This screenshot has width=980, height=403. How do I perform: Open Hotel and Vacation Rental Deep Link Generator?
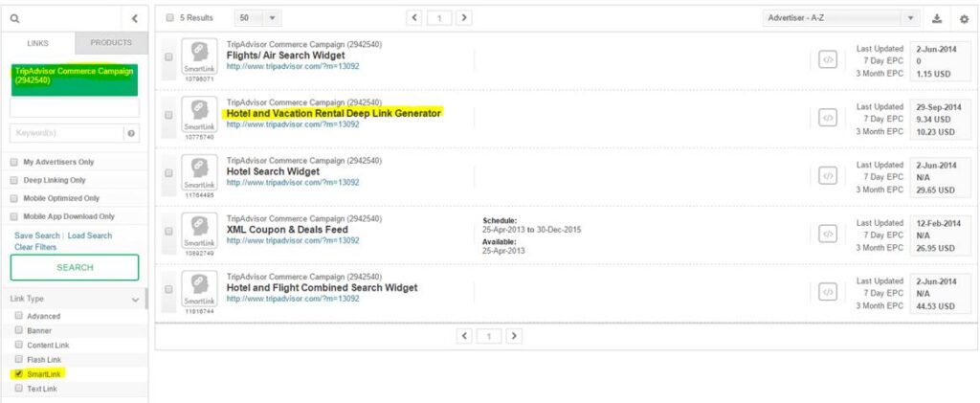[x=334, y=114]
